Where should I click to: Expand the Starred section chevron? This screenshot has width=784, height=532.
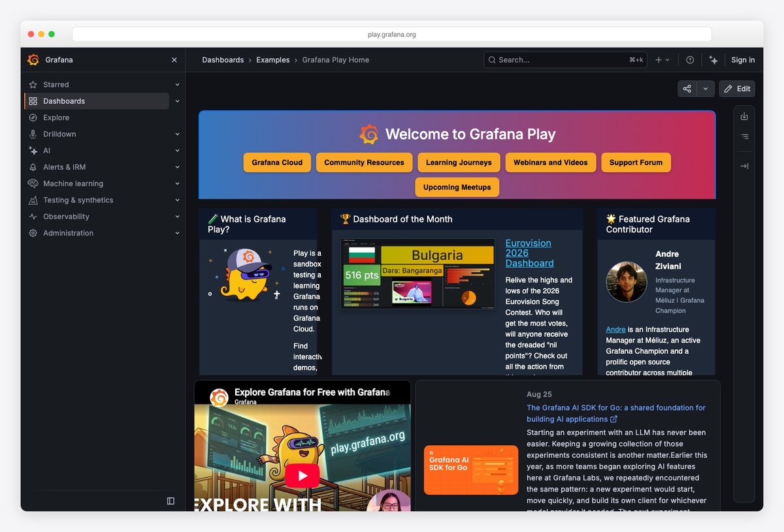177,85
